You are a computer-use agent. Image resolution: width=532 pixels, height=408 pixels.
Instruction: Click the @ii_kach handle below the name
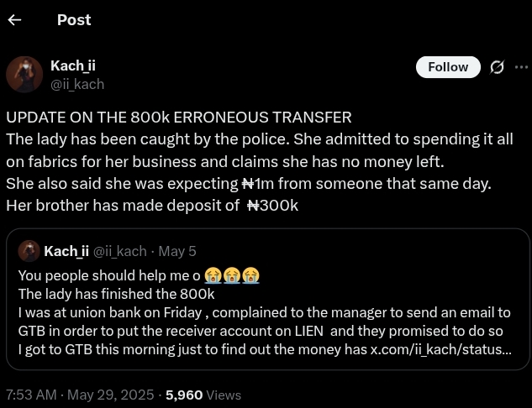[77, 84]
